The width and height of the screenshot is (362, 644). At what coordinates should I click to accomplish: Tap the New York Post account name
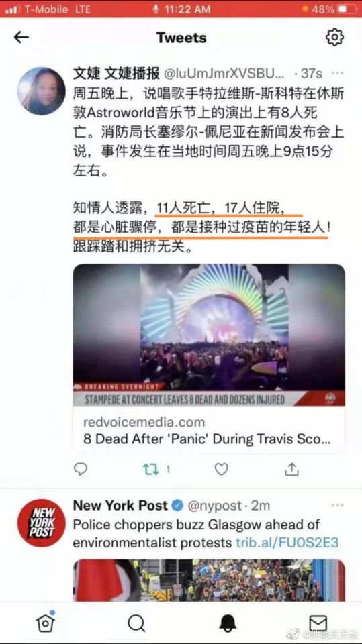(120, 506)
